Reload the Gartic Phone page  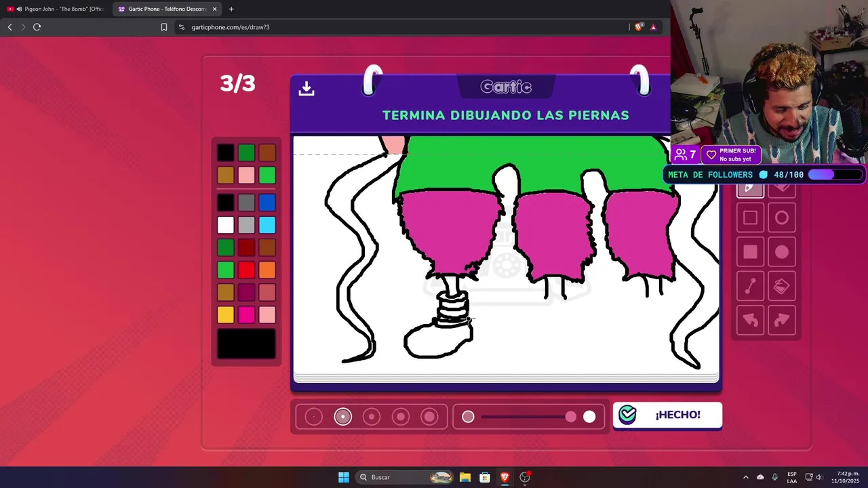coord(37,27)
